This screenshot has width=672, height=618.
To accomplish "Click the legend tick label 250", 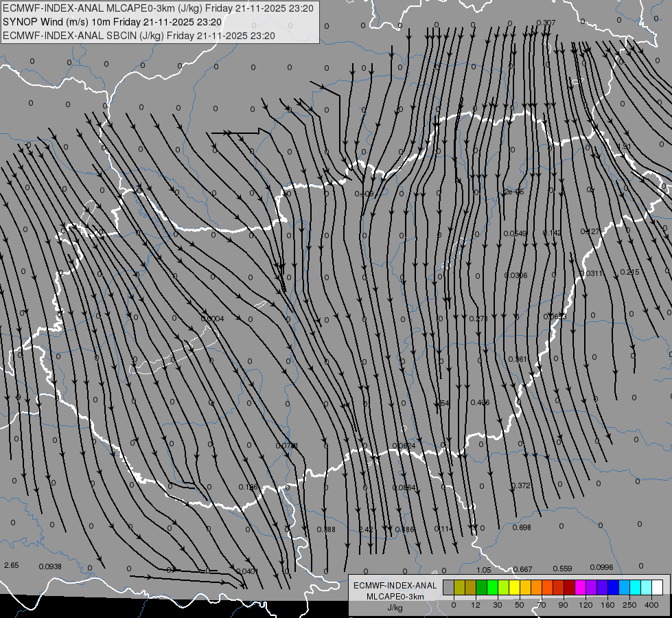I will pyautogui.click(x=629, y=605).
